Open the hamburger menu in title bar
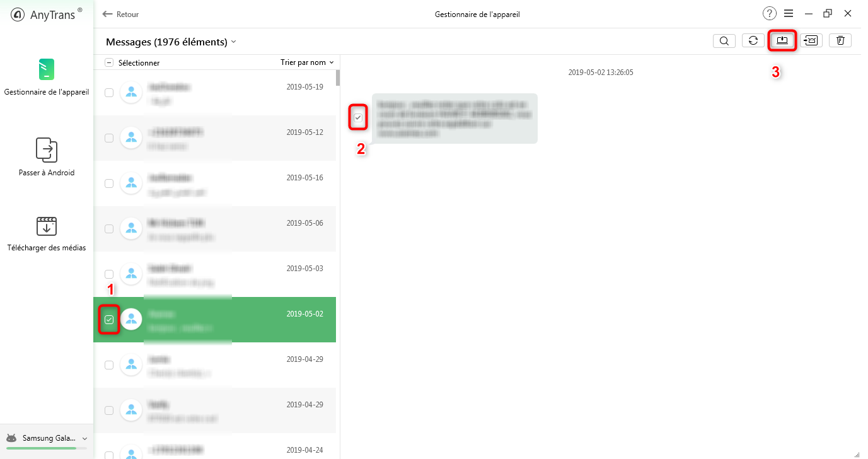This screenshot has height=459, width=868. point(789,14)
